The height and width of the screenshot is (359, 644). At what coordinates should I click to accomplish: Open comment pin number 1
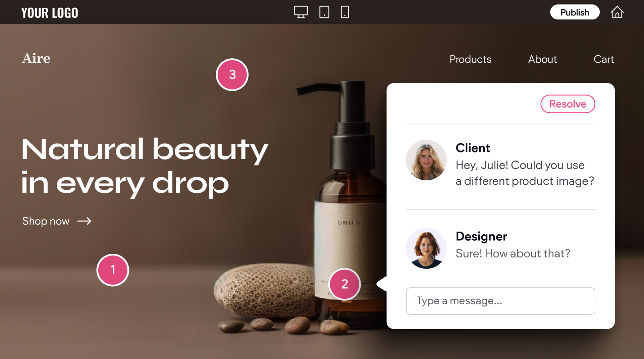[113, 270]
